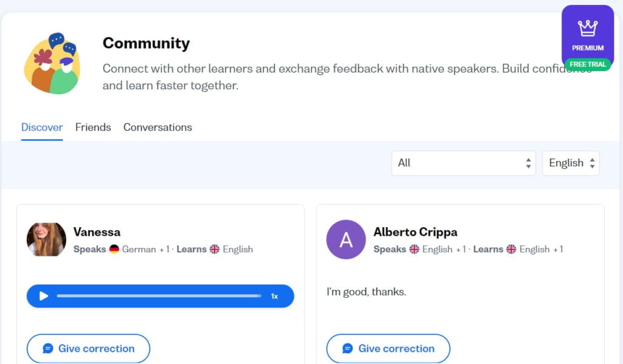Click Give correction on Vanessa's post
623x364 pixels.
click(88, 348)
